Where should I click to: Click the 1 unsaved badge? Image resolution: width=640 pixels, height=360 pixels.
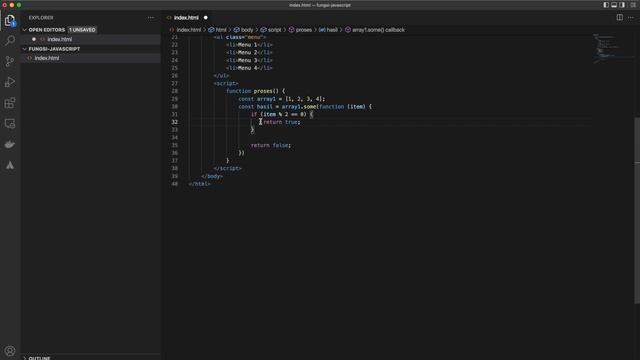pyautogui.click(x=82, y=30)
